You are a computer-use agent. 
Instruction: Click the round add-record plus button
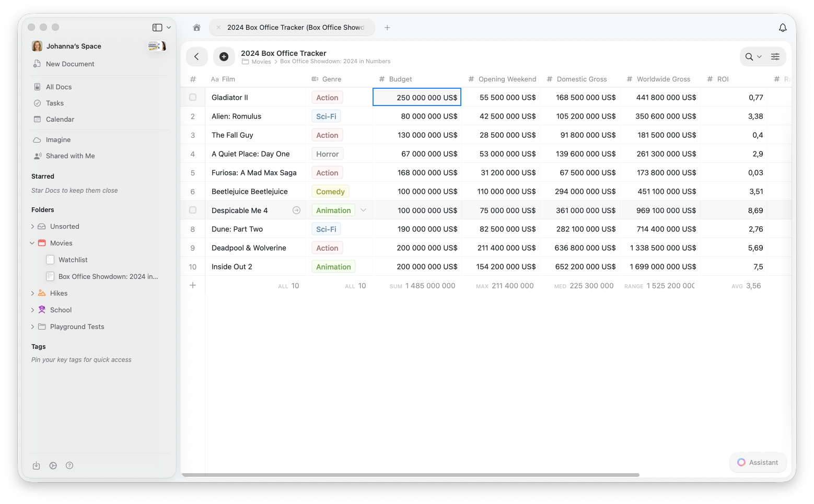(x=224, y=56)
